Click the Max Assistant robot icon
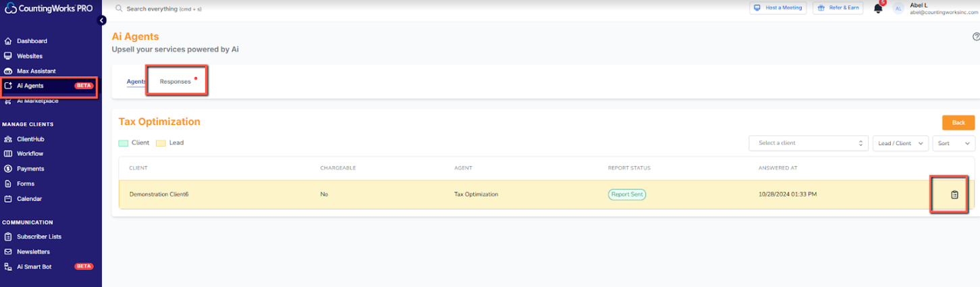980x287 pixels. 8,71
